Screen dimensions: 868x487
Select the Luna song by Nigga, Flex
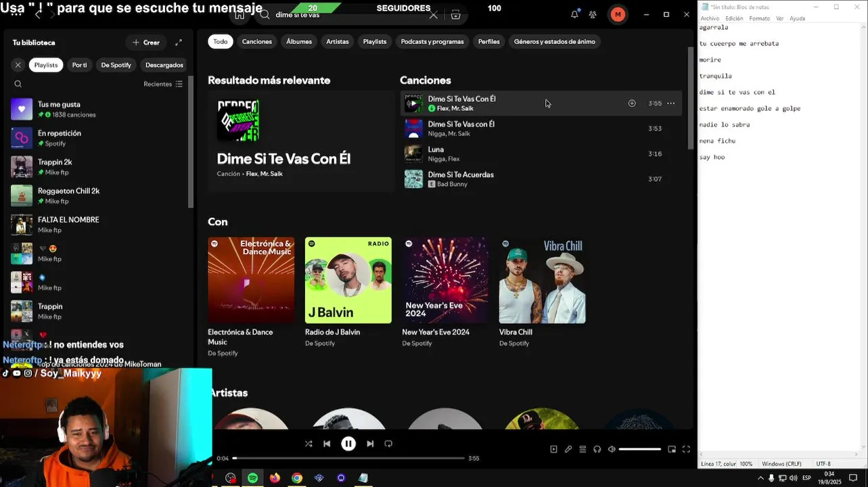(541, 154)
